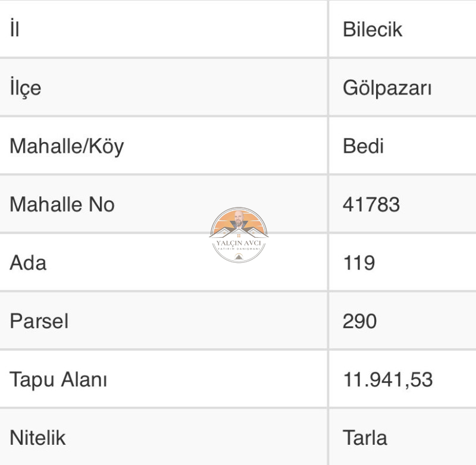Click the YALÇIN AVCI text in the logo

239,243
